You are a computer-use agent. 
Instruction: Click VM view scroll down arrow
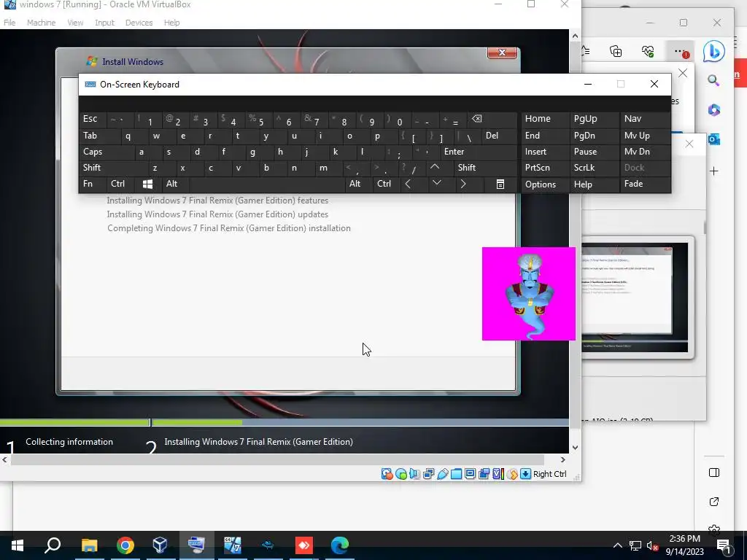point(575,448)
